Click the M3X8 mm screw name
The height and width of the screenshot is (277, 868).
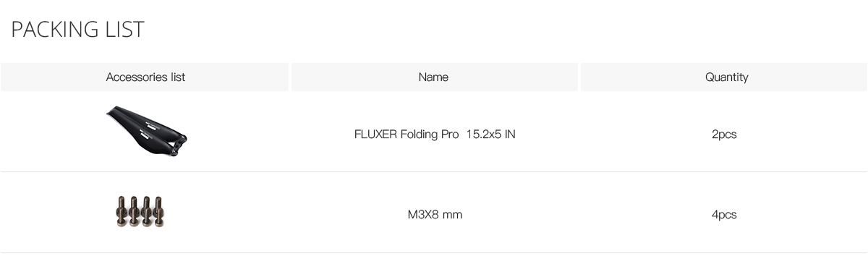pyautogui.click(x=435, y=215)
